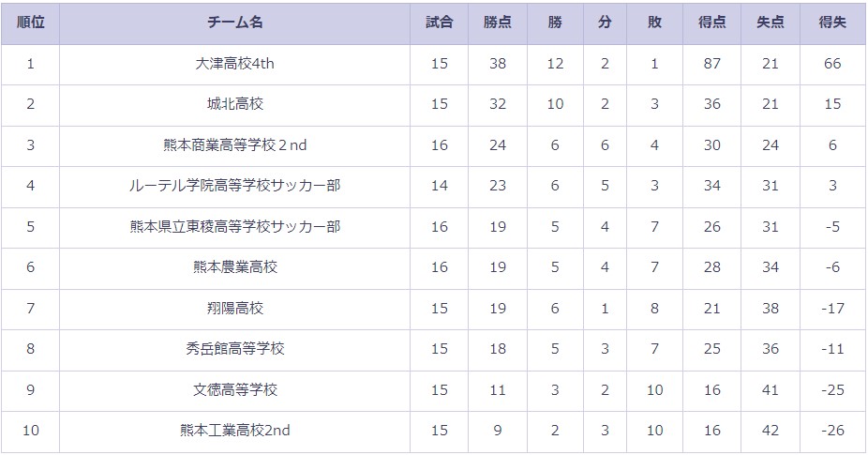
Task: Click team name 大津高校4th
Action: click(x=234, y=64)
